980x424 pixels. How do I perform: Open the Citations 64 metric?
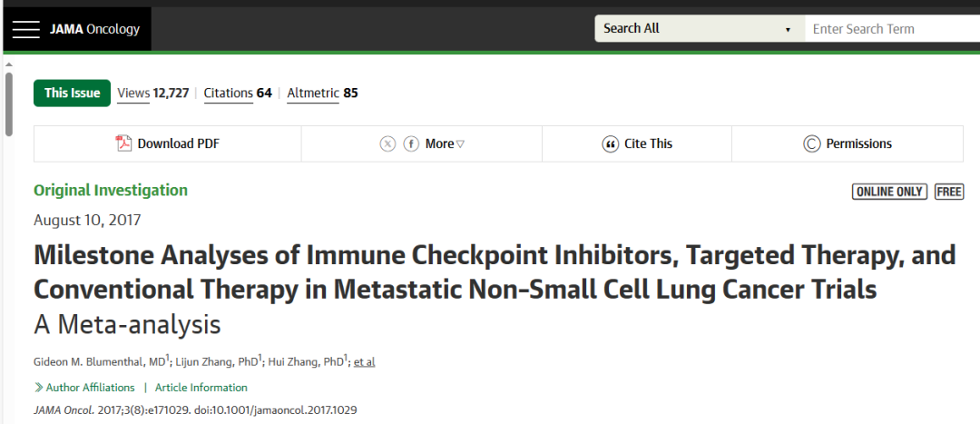click(x=238, y=93)
